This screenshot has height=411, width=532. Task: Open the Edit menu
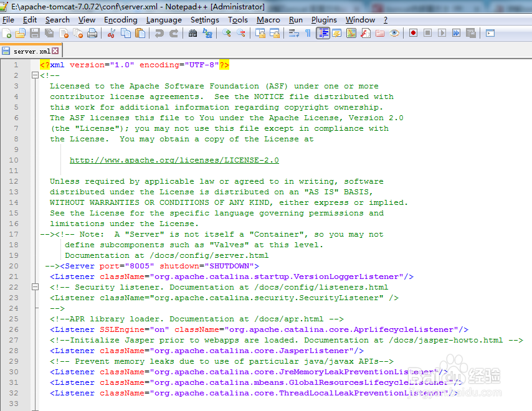29,20
